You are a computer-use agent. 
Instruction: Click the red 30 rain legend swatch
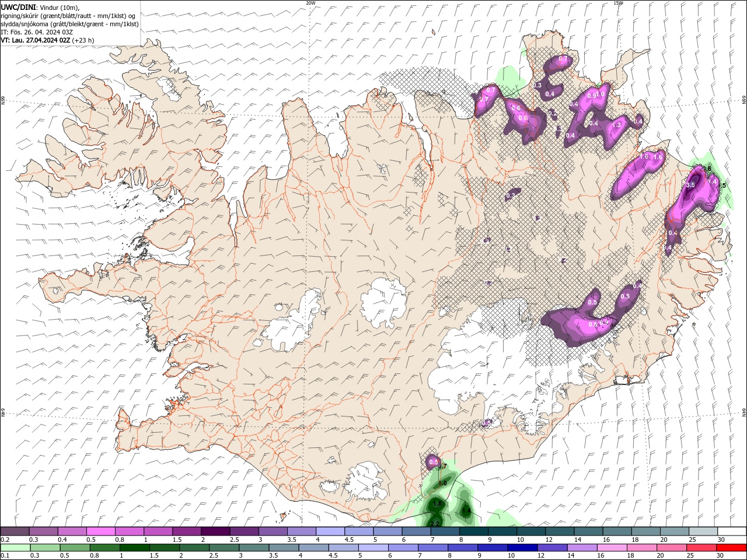[732, 548]
